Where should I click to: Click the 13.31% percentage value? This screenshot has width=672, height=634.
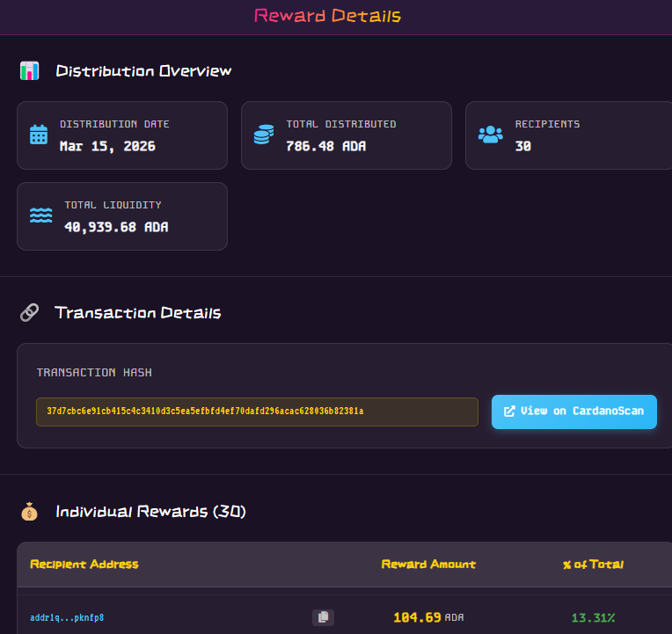coord(593,617)
